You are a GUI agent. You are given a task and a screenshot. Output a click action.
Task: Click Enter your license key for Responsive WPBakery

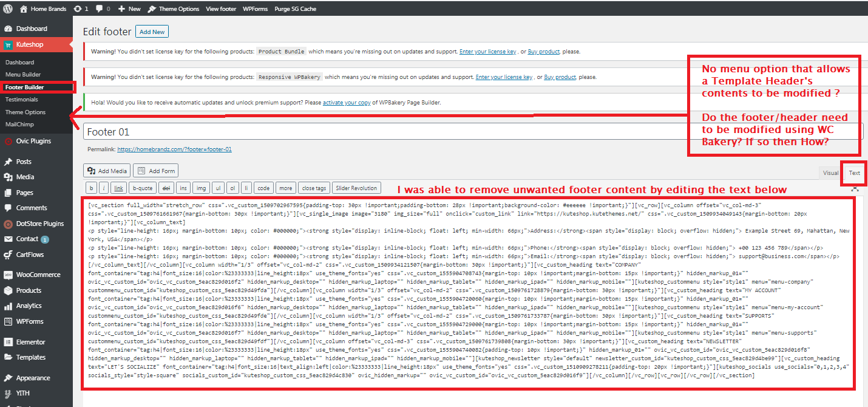pos(504,77)
